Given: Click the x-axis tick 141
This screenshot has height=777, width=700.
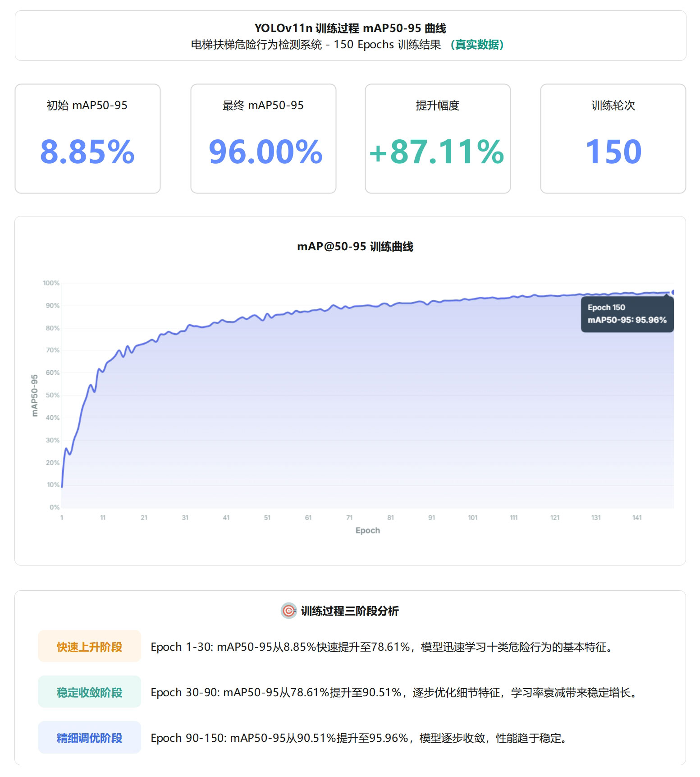Looking at the screenshot, I should click(637, 518).
